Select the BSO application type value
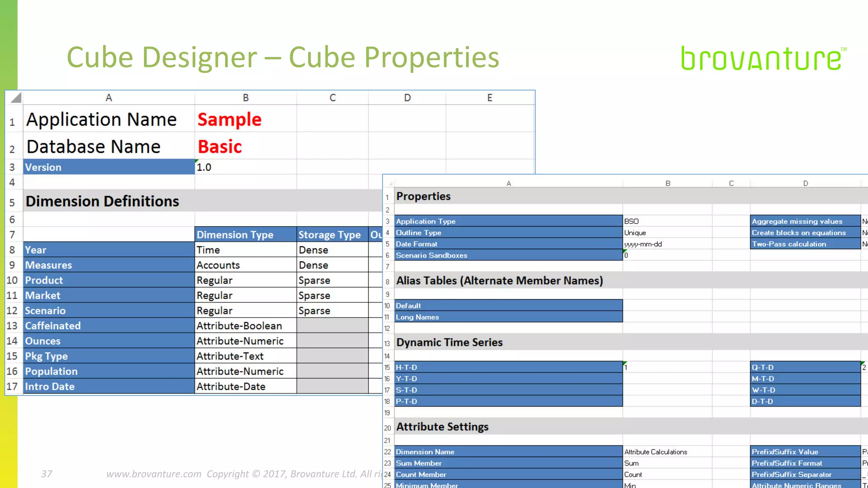The width and height of the screenshot is (868, 488). click(x=667, y=221)
